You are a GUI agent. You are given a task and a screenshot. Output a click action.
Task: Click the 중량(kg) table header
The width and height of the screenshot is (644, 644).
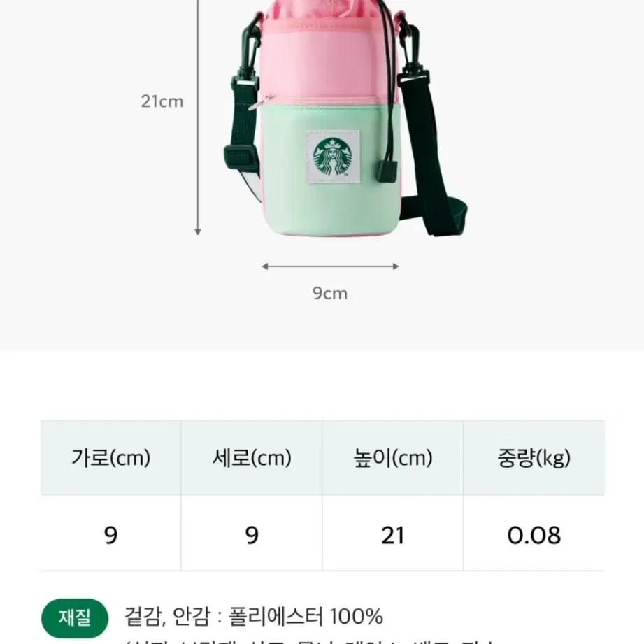(x=534, y=457)
